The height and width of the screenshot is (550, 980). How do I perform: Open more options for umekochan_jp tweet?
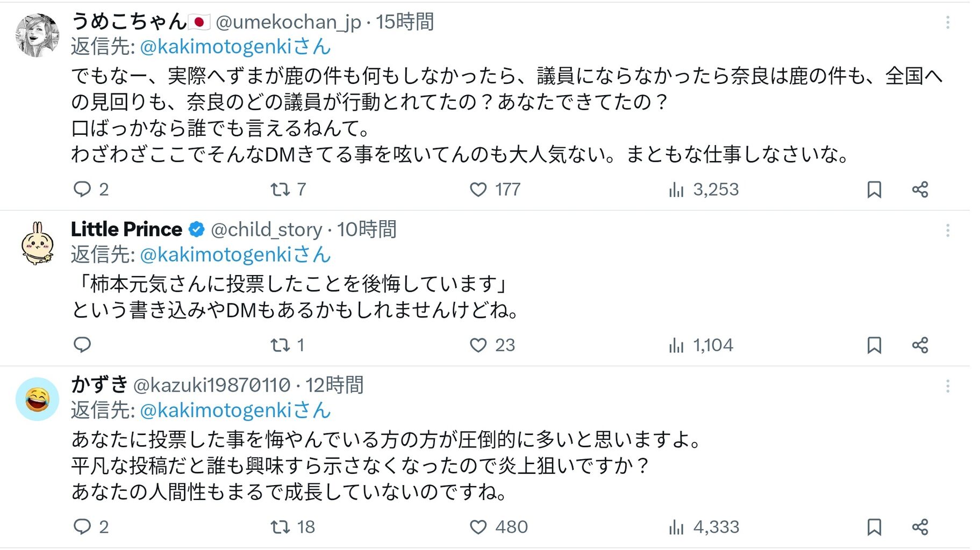coord(947,22)
